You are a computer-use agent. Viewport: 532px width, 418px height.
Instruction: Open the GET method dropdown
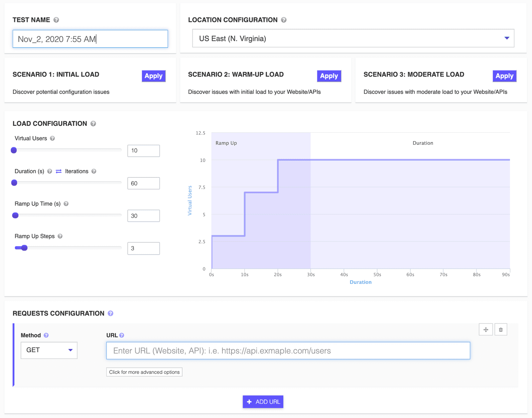(49, 350)
